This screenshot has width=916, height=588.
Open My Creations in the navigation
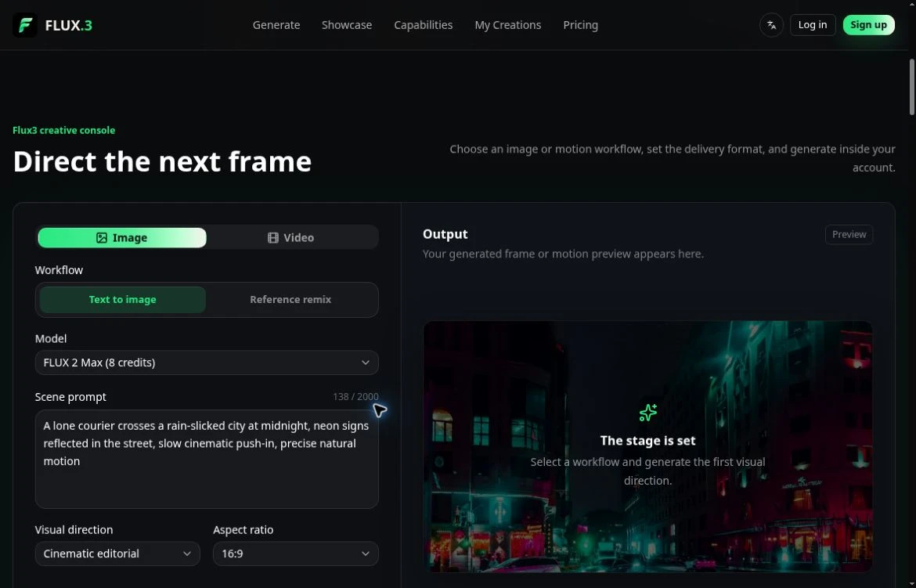(507, 25)
